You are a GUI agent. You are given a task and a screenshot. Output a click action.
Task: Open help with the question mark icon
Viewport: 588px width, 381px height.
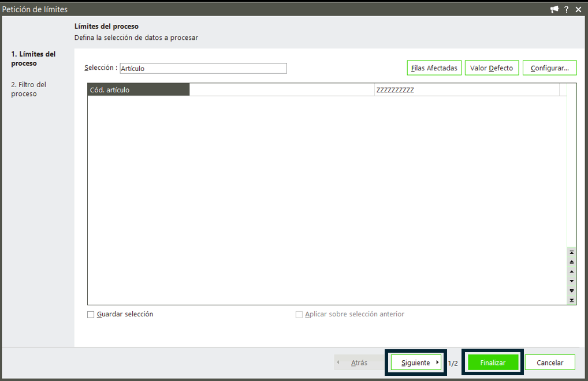(566, 9)
